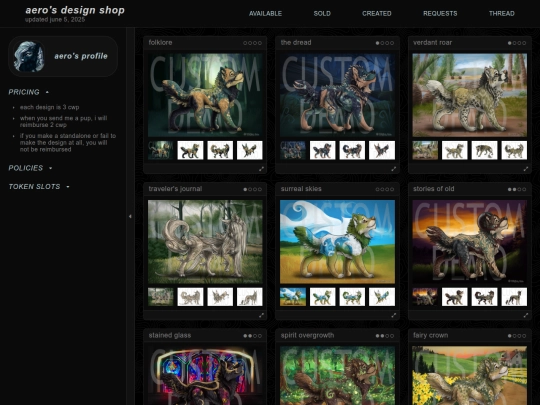This screenshot has width=540, height=405.
Task: Select second slot dot on spirit overgrowth card
Action: [x=382, y=336]
